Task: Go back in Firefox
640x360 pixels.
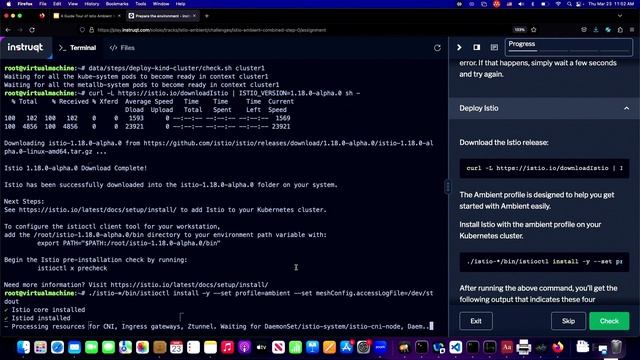Action: (8, 30)
